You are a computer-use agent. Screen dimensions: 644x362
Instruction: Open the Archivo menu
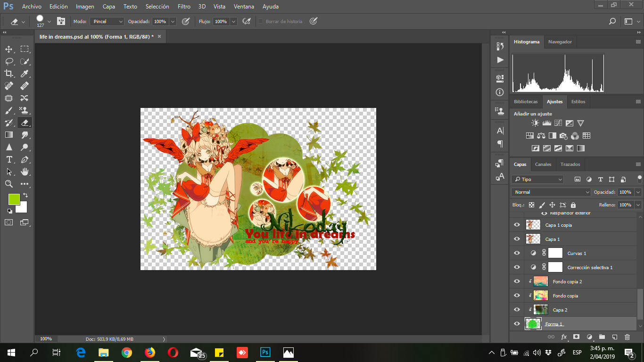tap(32, 7)
